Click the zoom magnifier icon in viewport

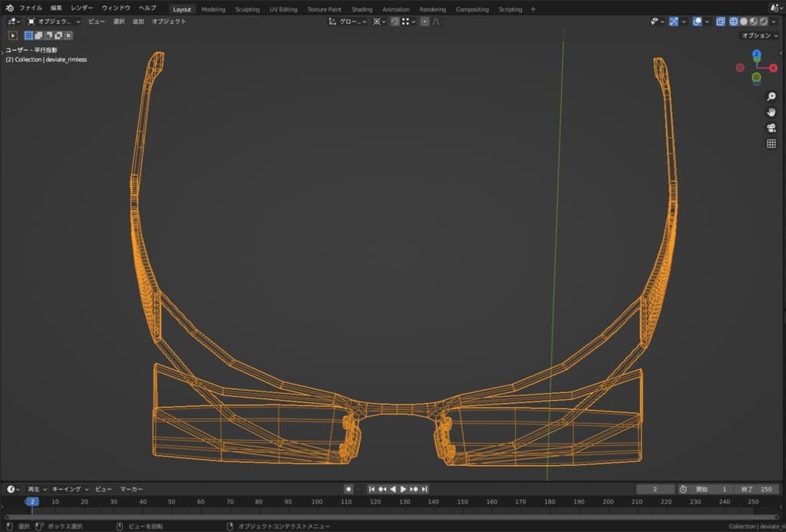[771, 97]
